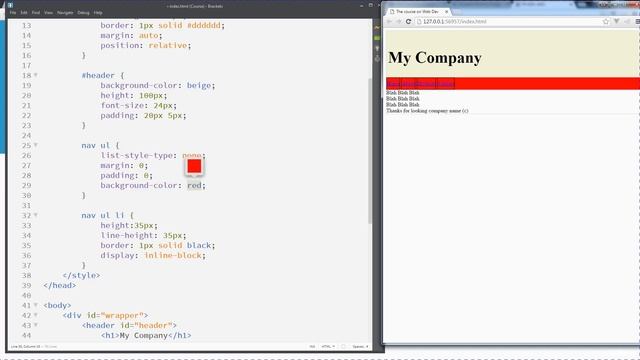Viewport: 640px width, 360px height.
Task: Click 'inline-block' value on line 36
Action: [173, 255]
